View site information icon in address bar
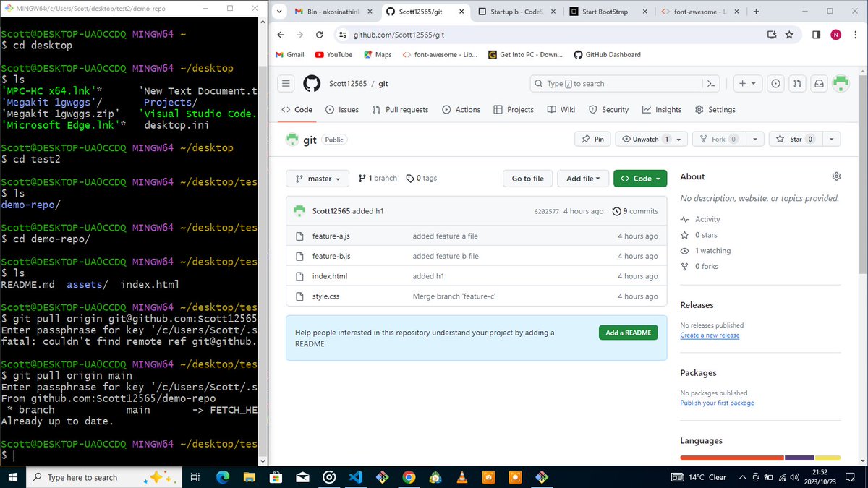The image size is (868, 488). 343,35
